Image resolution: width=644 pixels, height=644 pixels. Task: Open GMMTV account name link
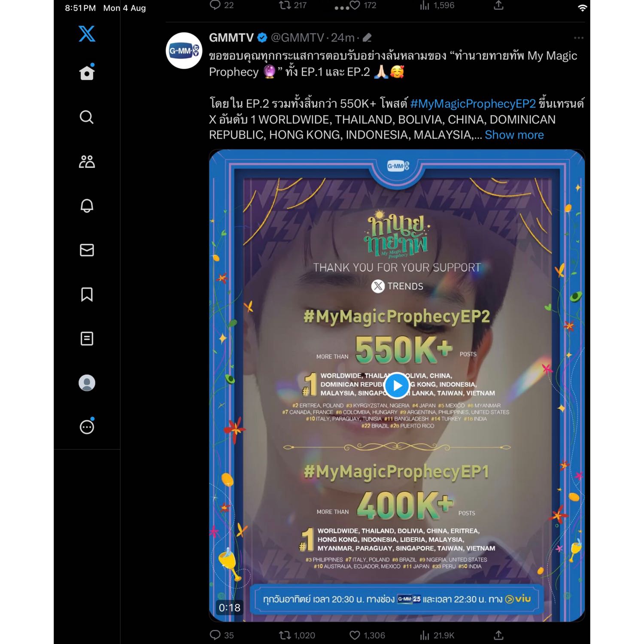pyautogui.click(x=231, y=38)
